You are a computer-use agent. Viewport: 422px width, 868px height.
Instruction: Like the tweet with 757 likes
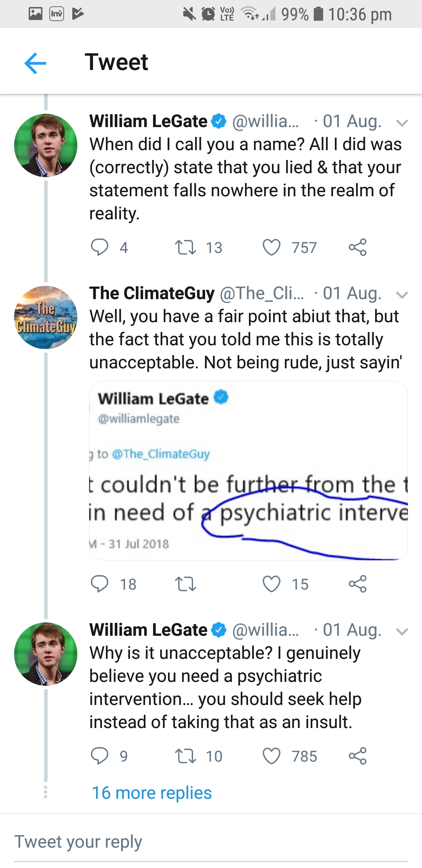click(272, 247)
